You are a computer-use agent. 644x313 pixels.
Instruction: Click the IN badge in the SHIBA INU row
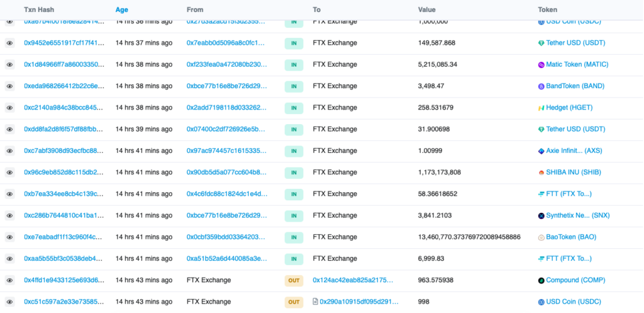[294, 173]
